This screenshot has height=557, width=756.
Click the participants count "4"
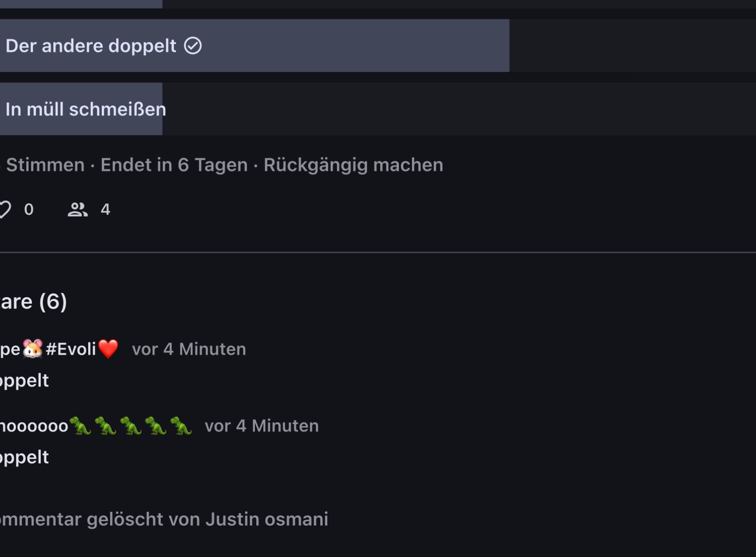click(105, 209)
